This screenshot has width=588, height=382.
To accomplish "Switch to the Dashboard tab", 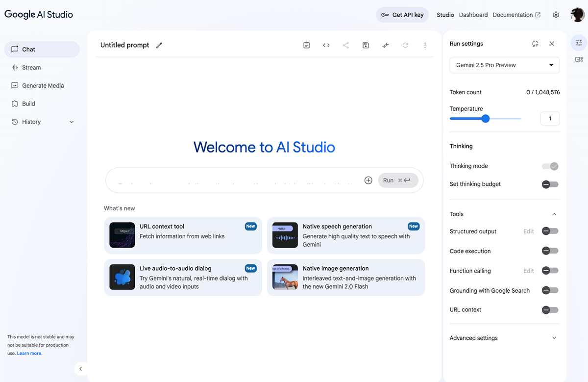I will tap(473, 15).
